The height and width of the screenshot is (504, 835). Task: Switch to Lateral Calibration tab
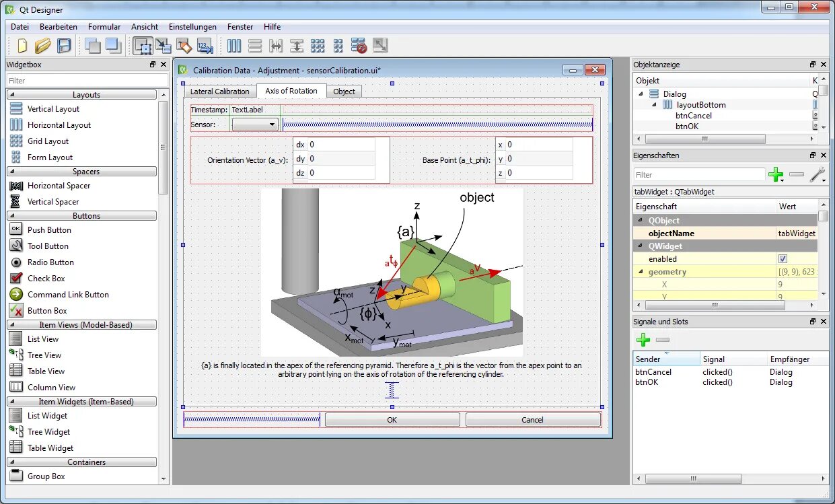click(x=220, y=92)
